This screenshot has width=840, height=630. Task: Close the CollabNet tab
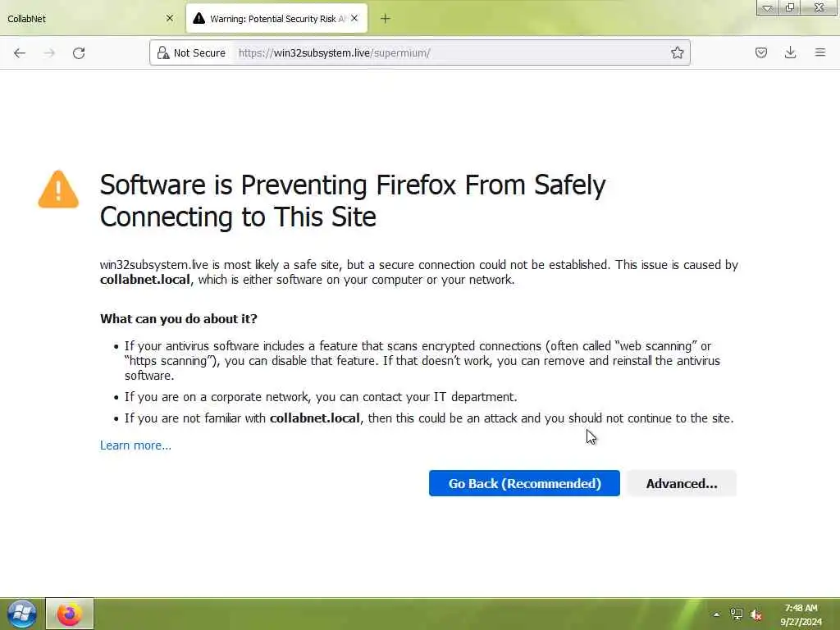click(x=170, y=18)
